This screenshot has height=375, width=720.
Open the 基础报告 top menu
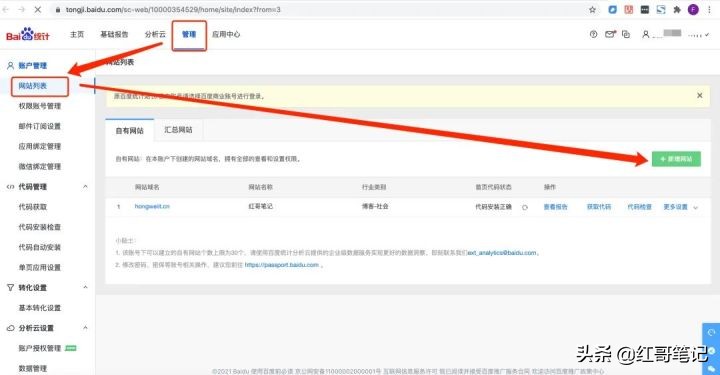coord(114,34)
